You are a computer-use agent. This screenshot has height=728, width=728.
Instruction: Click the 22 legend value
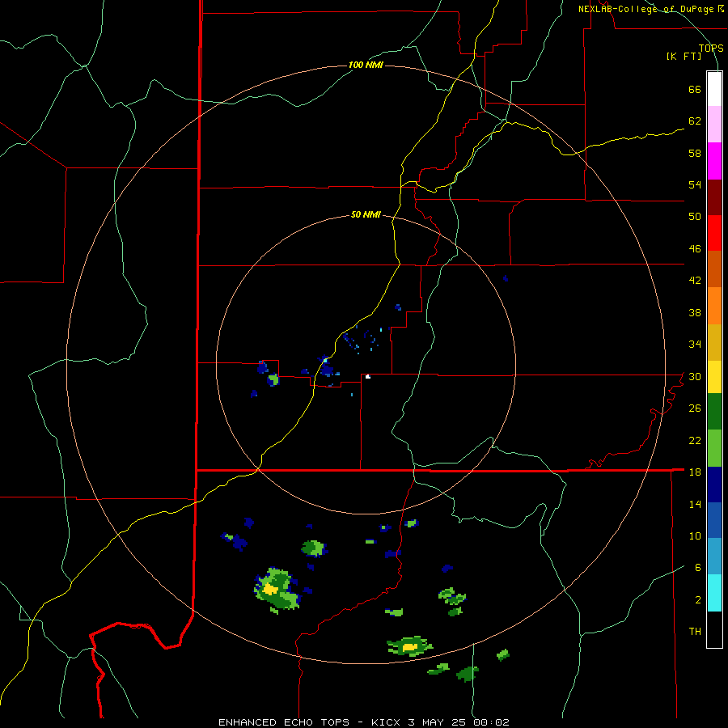click(x=695, y=440)
